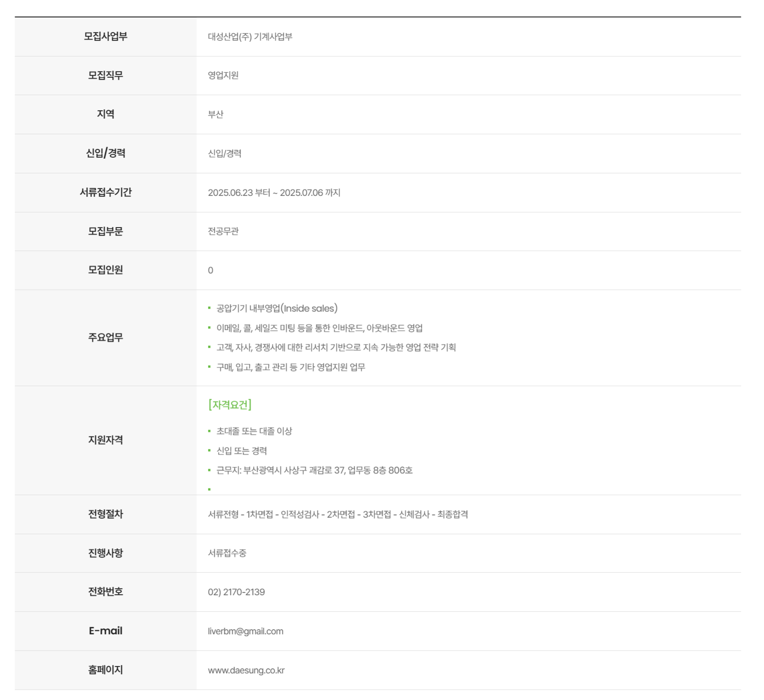The width and height of the screenshot is (764, 700).
Task: Click the phone number 02) 2170-2139
Action: [236, 592]
